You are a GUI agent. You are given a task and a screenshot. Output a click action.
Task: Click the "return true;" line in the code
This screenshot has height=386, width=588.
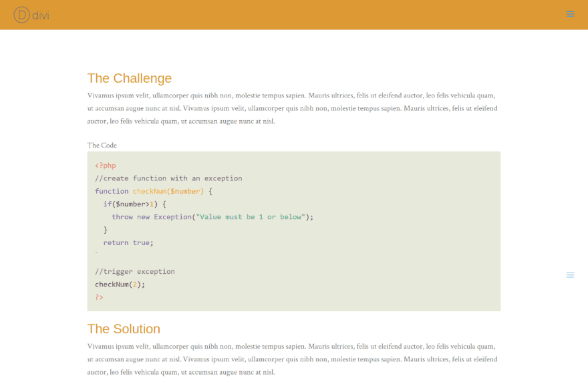128,242
